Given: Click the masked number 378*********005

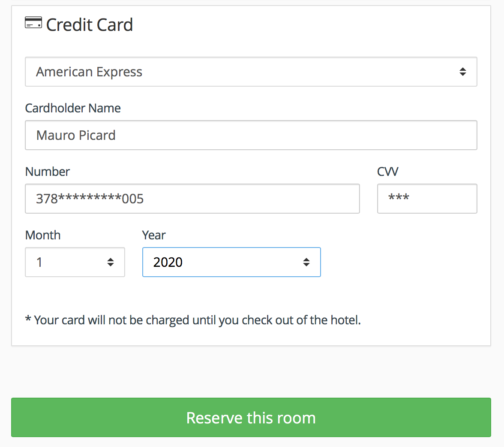Looking at the screenshot, I should (90, 199).
